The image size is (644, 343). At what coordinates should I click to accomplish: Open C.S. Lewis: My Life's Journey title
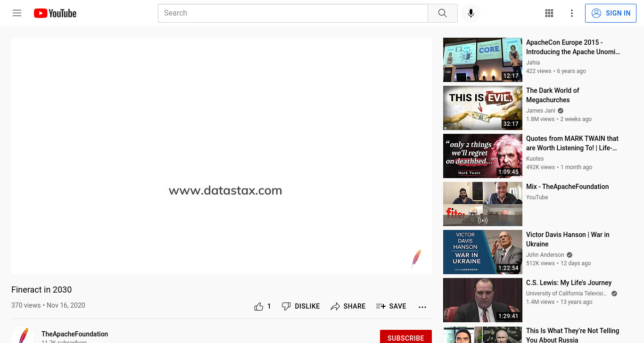click(569, 283)
